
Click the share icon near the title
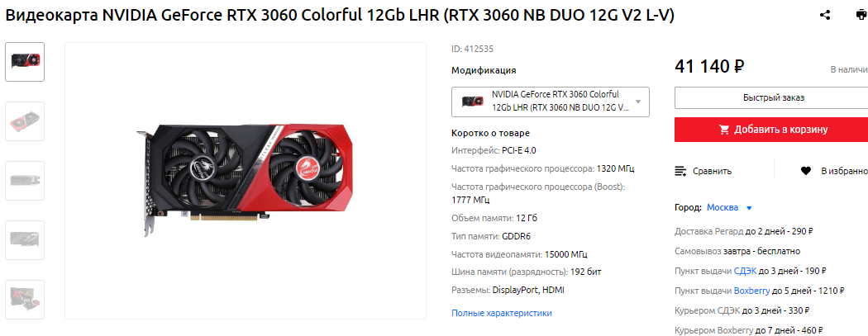coord(825,15)
